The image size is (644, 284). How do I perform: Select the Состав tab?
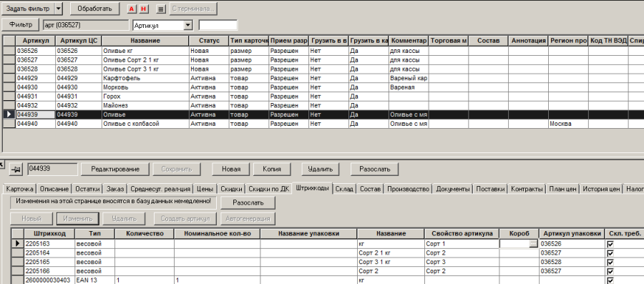coord(371,189)
